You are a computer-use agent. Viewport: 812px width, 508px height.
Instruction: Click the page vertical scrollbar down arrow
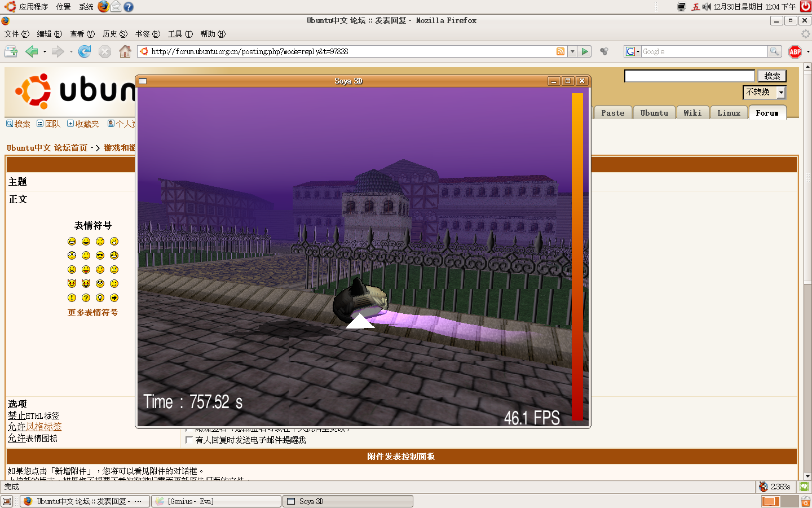[x=807, y=476]
